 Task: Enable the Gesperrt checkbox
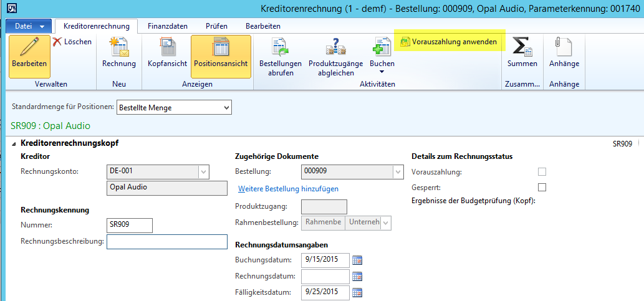coord(542,188)
